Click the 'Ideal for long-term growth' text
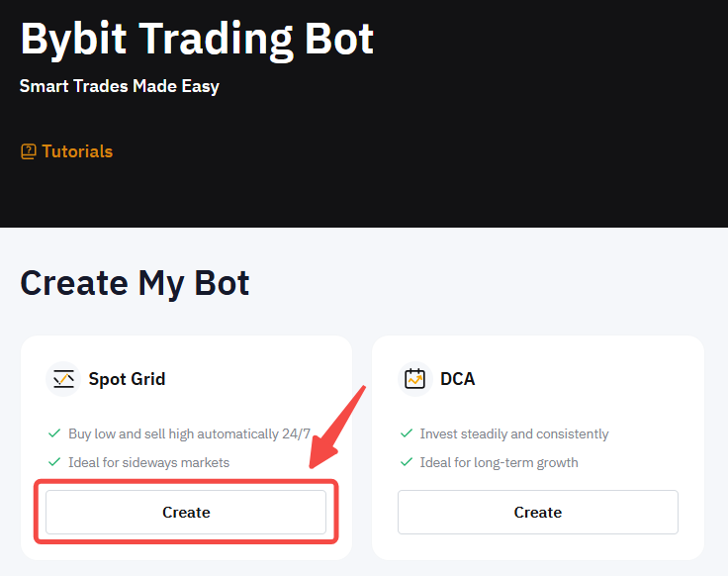 coord(499,462)
